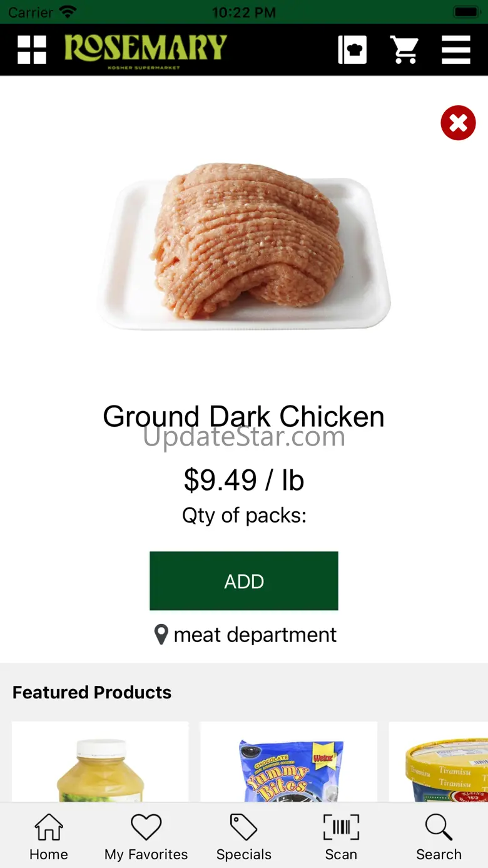
Task: Open My Favorites tab
Action: click(x=146, y=837)
